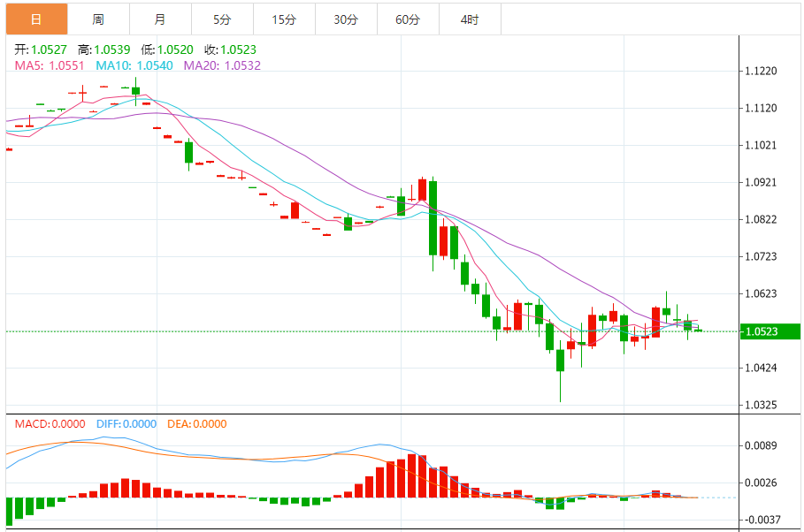This screenshot has height=532, width=804.
Task: Click the MA20 indicator label
Action: click(x=222, y=65)
